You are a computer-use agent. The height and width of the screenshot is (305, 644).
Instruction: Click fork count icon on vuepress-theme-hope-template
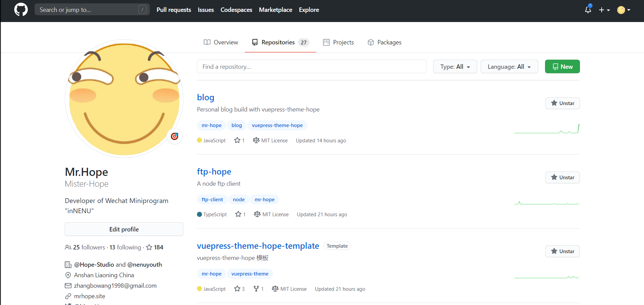(x=256, y=289)
